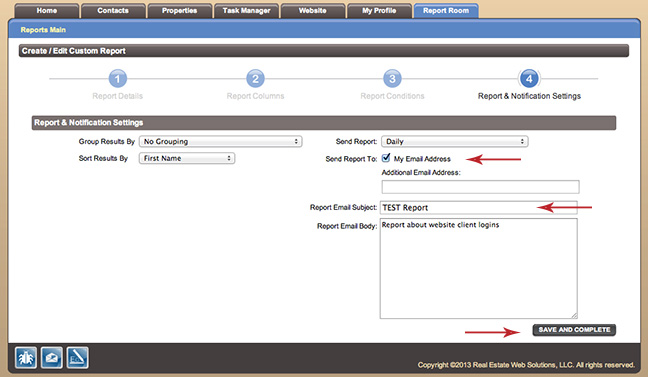Click the 'Create / Edit Custom Report' heading
Screen dimensions: 648x377
pos(74,51)
